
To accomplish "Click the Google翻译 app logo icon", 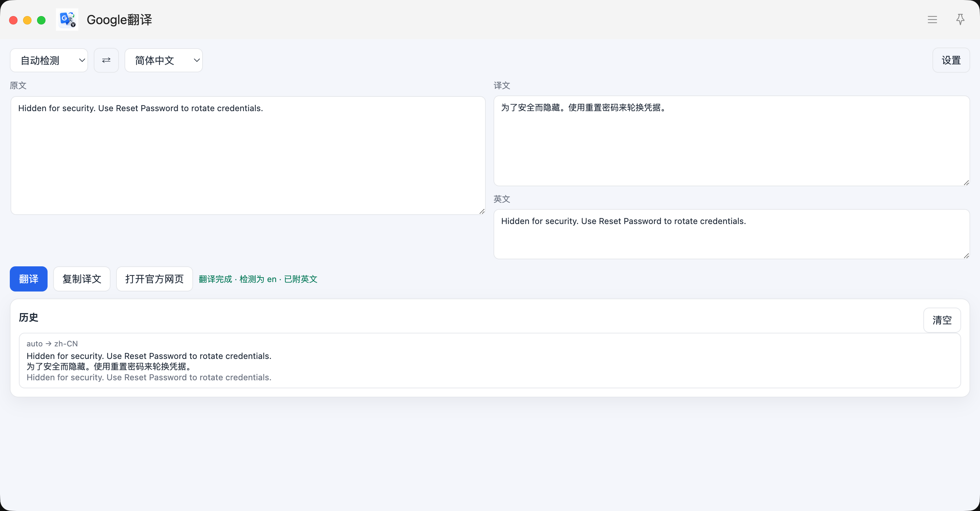I will pyautogui.click(x=67, y=19).
